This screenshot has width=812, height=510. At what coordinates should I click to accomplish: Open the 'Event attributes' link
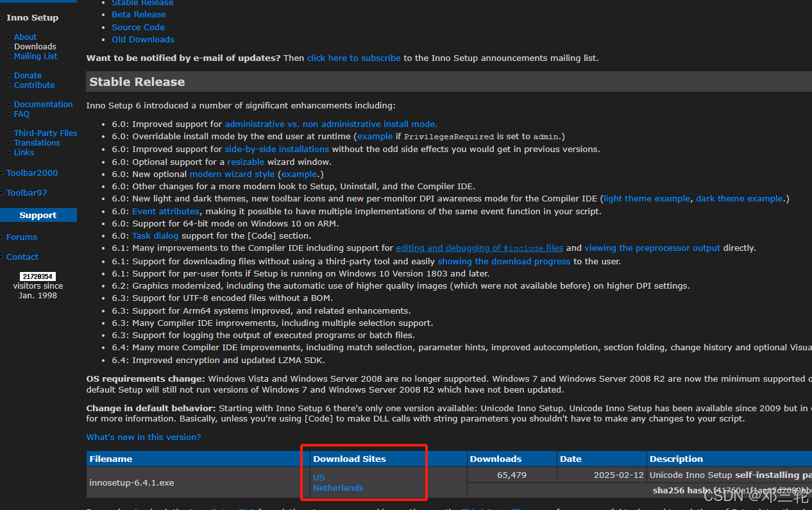pyautogui.click(x=165, y=211)
